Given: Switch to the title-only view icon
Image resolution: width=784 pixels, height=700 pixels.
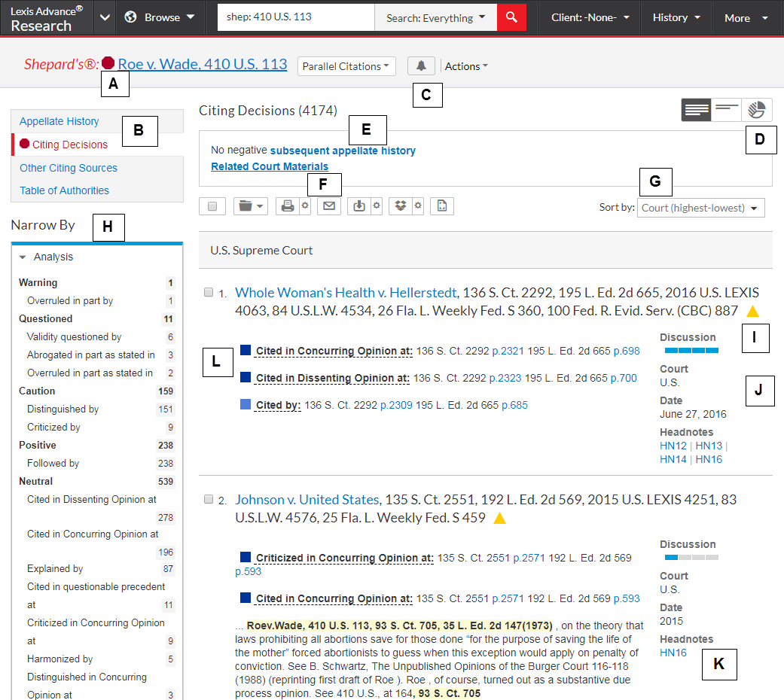Looking at the screenshot, I should [726, 109].
